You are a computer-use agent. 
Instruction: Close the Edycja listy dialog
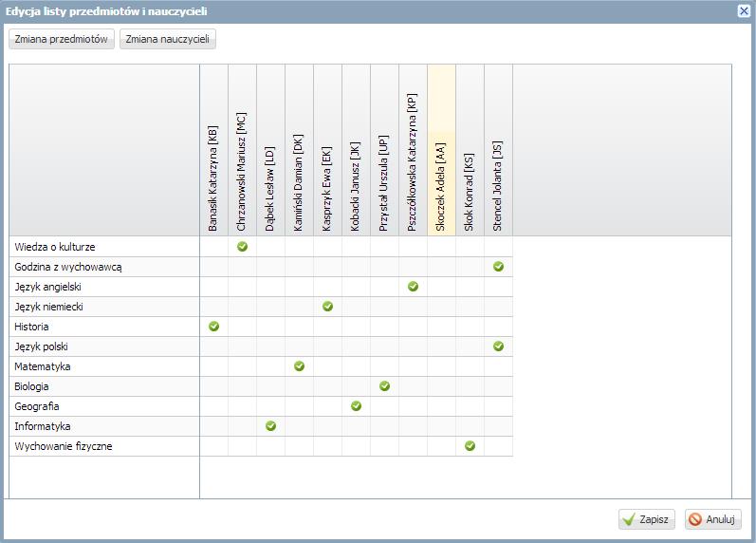[744, 10]
